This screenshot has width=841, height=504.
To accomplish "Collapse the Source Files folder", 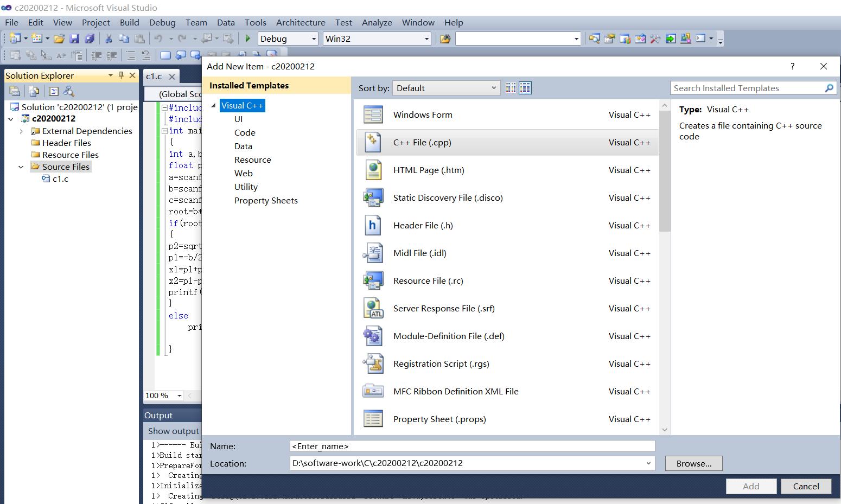I will tap(21, 167).
